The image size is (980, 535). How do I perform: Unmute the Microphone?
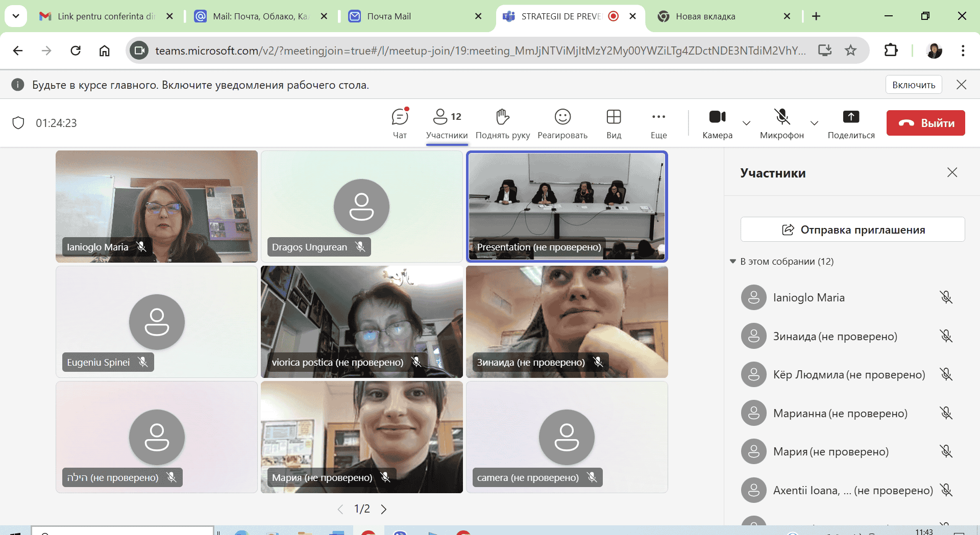click(781, 123)
